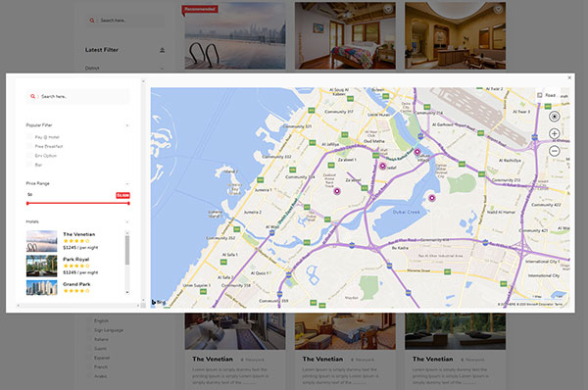Enable the Free Breakfast checkbox
588x390 pixels.
[28, 146]
